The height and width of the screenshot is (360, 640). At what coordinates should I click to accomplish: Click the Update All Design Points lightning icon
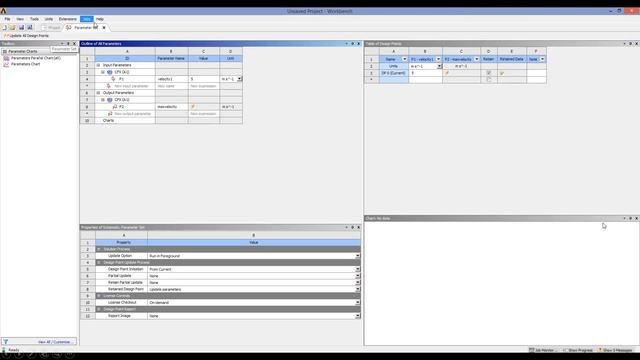coord(6,36)
